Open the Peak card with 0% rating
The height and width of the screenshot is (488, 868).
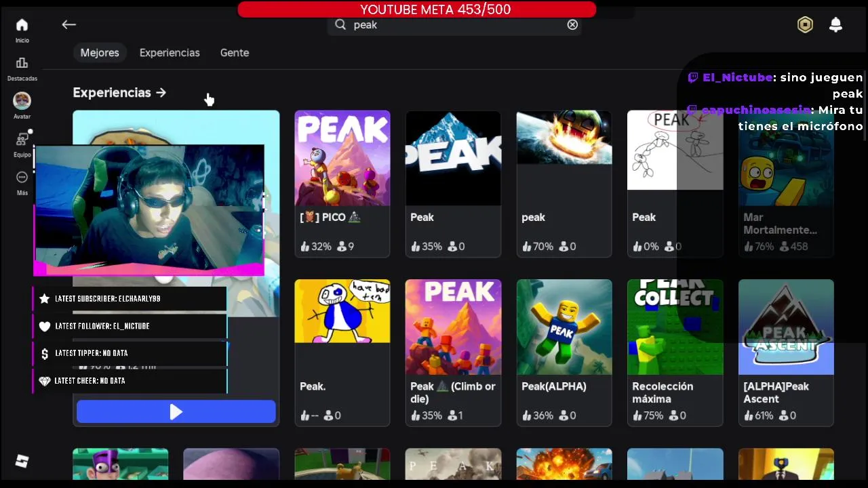(675, 184)
